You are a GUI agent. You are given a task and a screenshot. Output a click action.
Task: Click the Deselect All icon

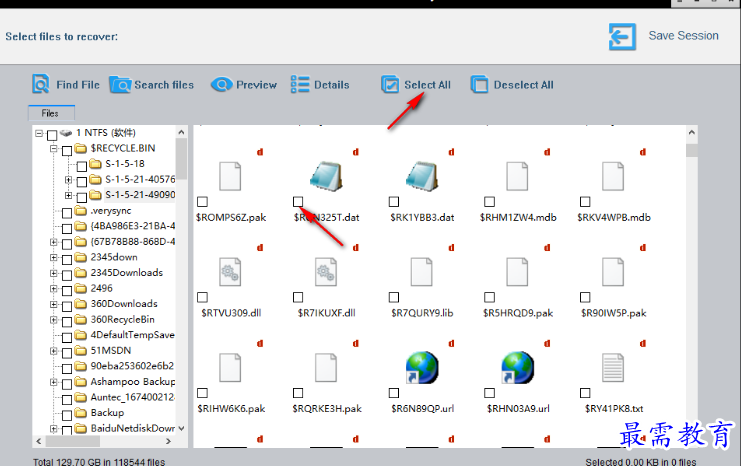tap(479, 85)
